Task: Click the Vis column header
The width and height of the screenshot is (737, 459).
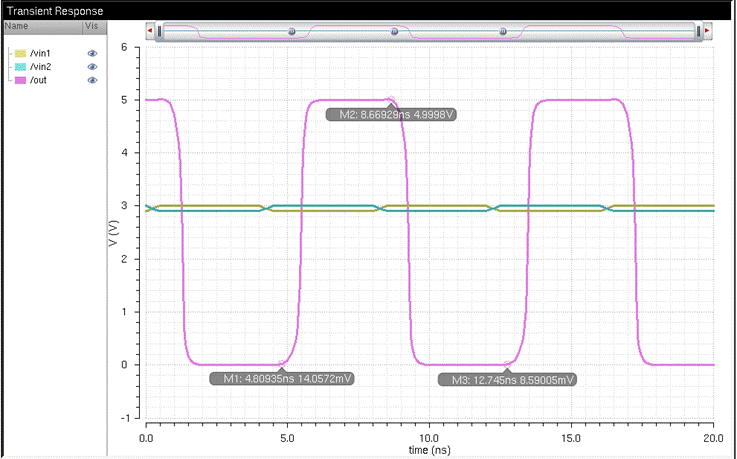Action: (94, 27)
